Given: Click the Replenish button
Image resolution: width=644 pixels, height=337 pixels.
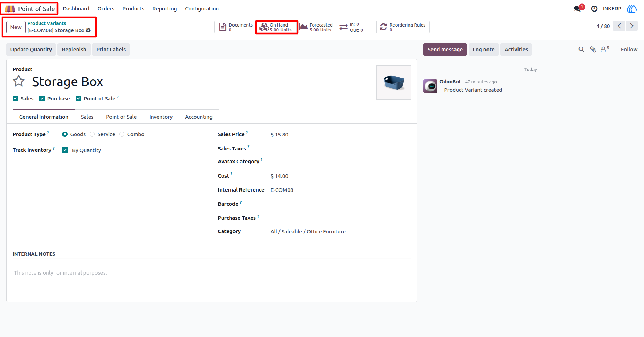Looking at the screenshot, I should [x=74, y=50].
